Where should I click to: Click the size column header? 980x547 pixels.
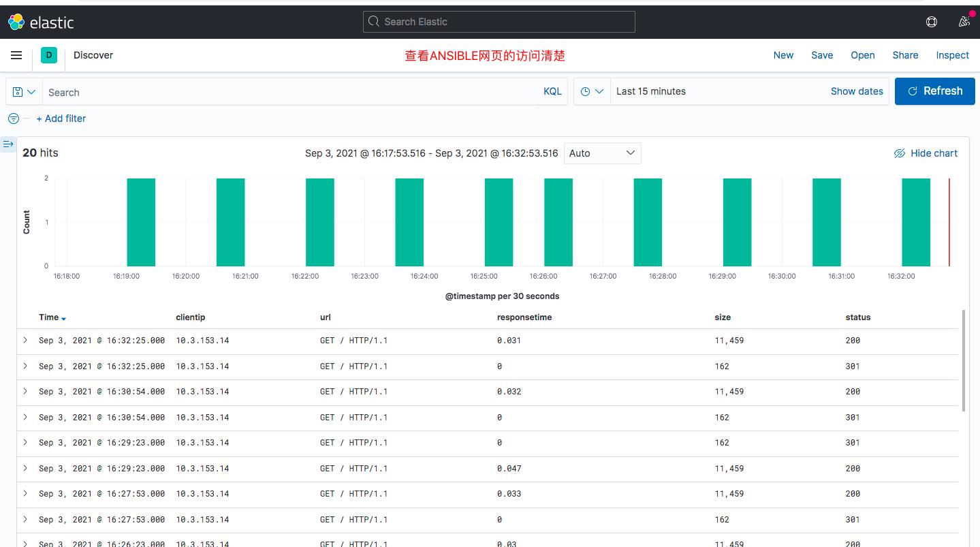coord(723,317)
